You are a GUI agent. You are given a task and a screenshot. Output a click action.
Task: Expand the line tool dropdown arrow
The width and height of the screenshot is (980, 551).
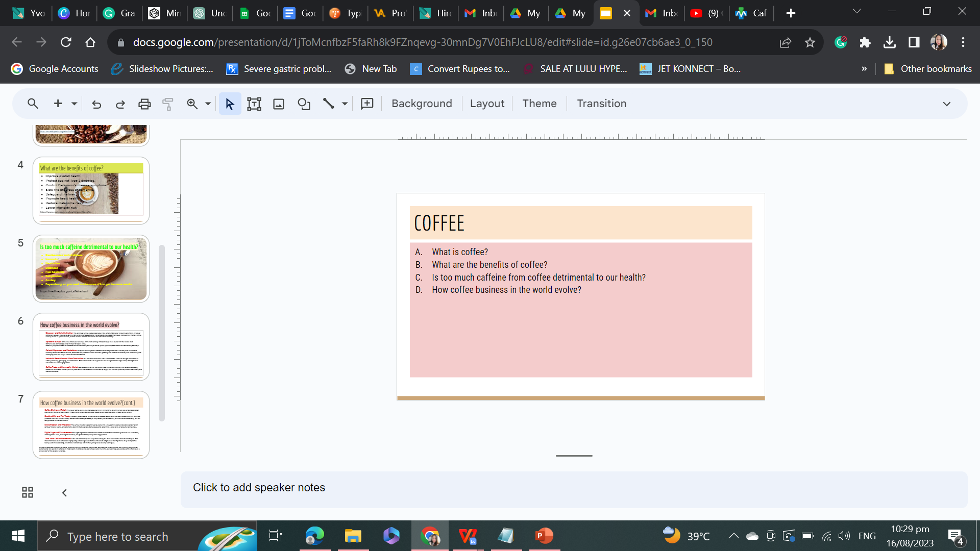click(345, 104)
